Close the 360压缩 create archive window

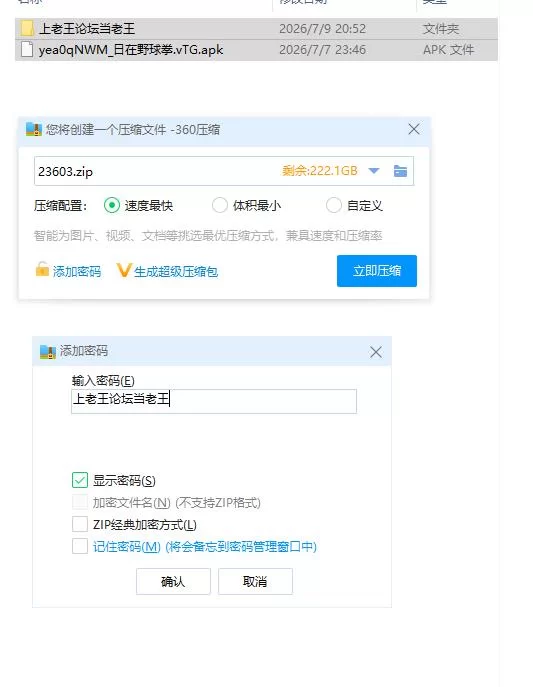(x=414, y=129)
